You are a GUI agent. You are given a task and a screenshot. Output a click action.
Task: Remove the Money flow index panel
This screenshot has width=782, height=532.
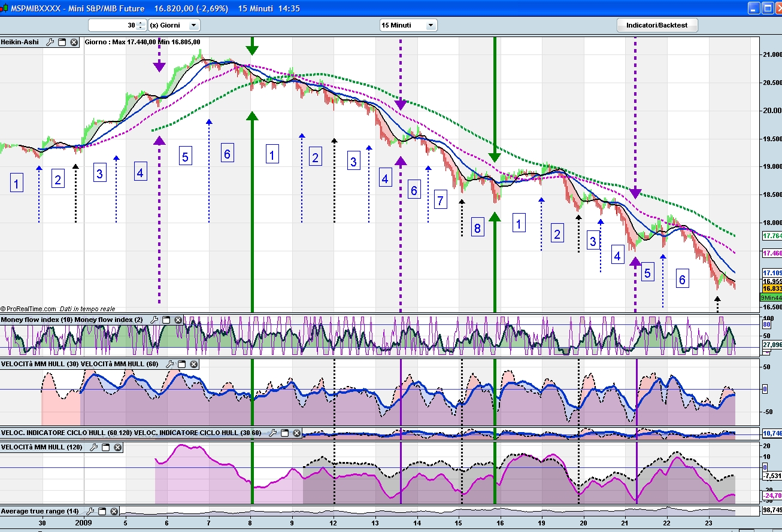(x=178, y=320)
